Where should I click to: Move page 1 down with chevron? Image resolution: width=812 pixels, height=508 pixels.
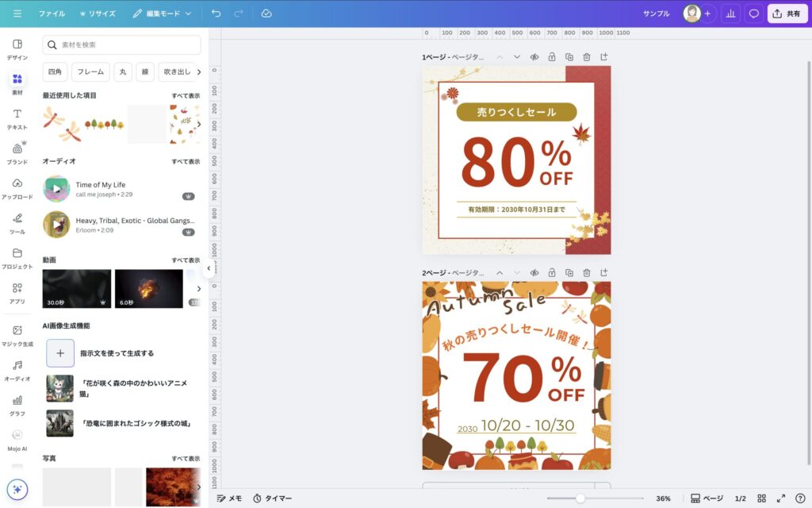(x=517, y=57)
